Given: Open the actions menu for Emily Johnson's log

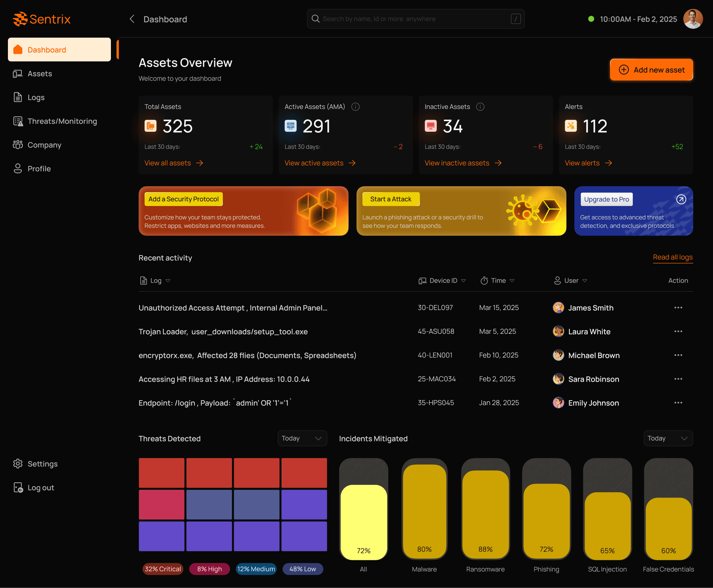Looking at the screenshot, I should click(x=678, y=403).
